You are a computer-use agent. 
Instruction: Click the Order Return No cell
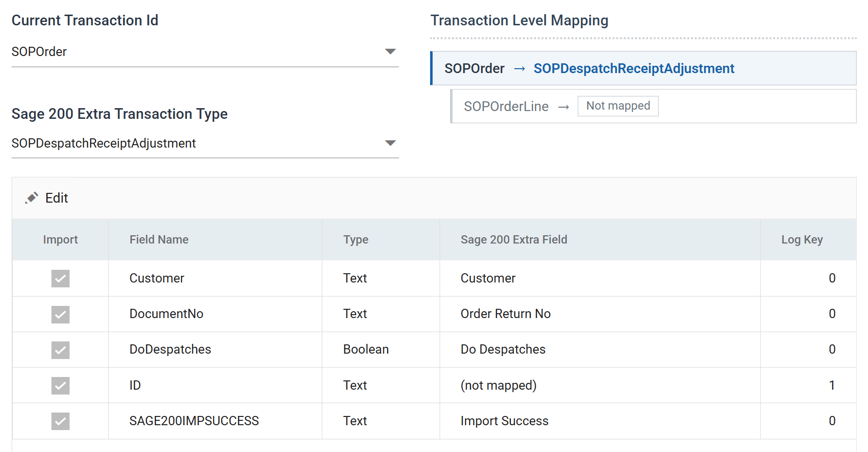tap(600, 314)
